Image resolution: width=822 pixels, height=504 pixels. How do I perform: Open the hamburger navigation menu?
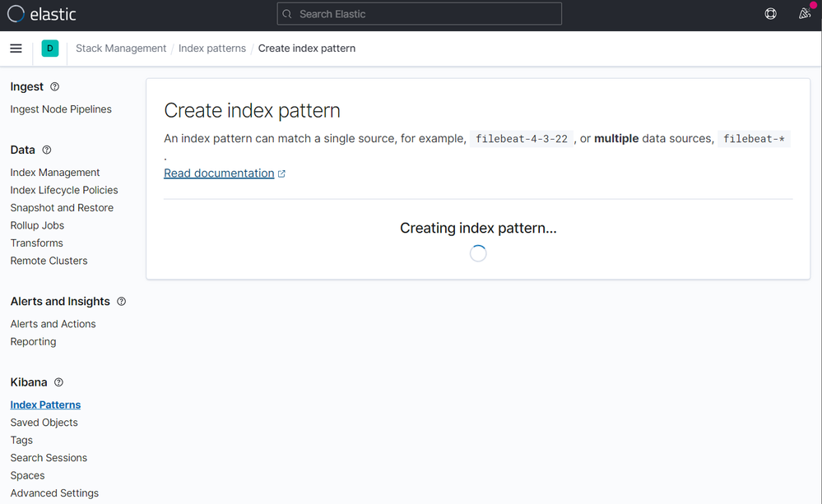click(16, 49)
